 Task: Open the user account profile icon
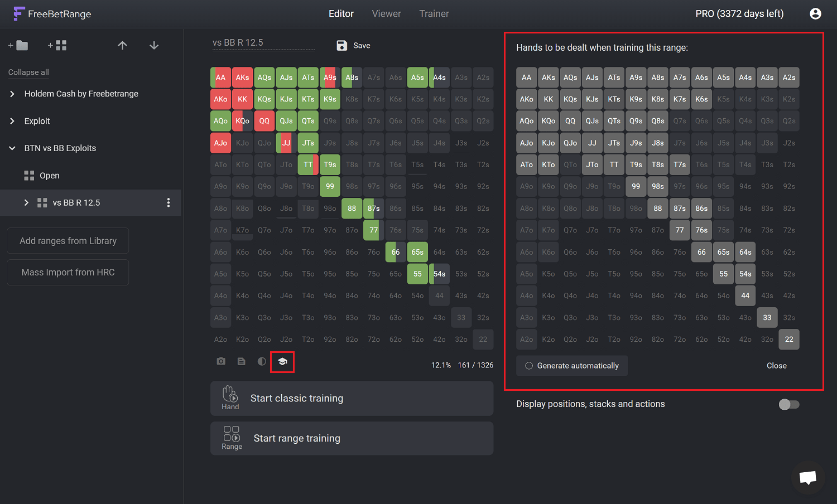[815, 14]
